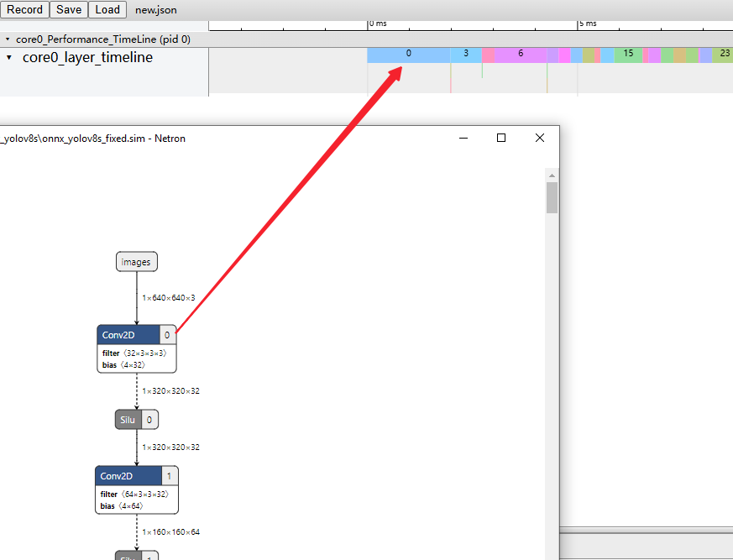The image size is (733, 560).
Task: Click the Record button
Action: point(24,10)
